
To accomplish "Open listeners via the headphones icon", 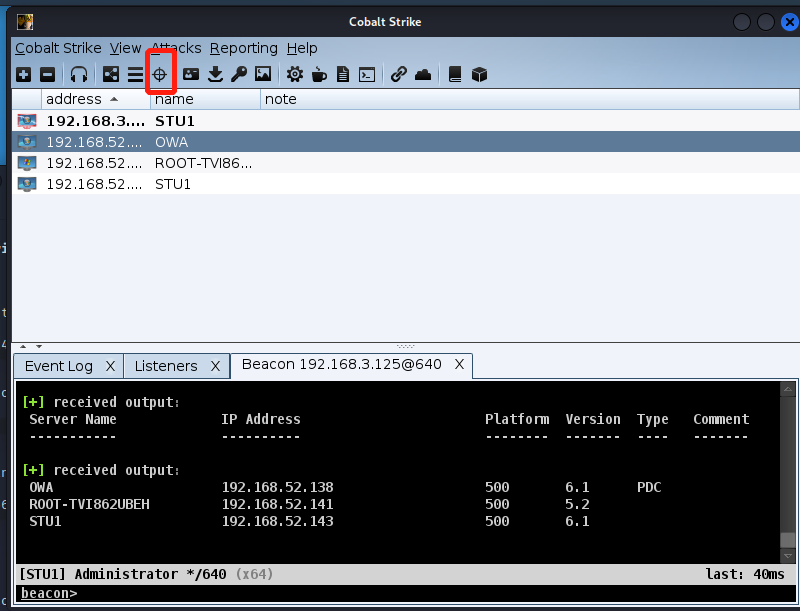I will coord(79,74).
